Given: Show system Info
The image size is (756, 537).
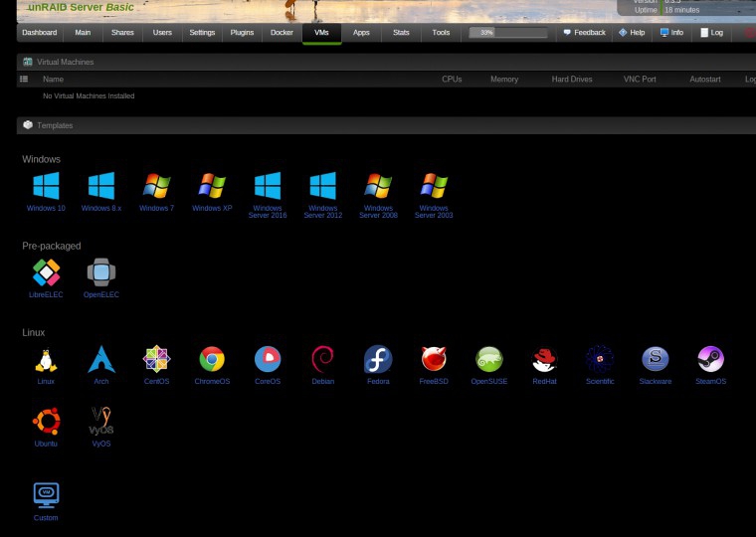Looking at the screenshot, I should coord(671,32).
